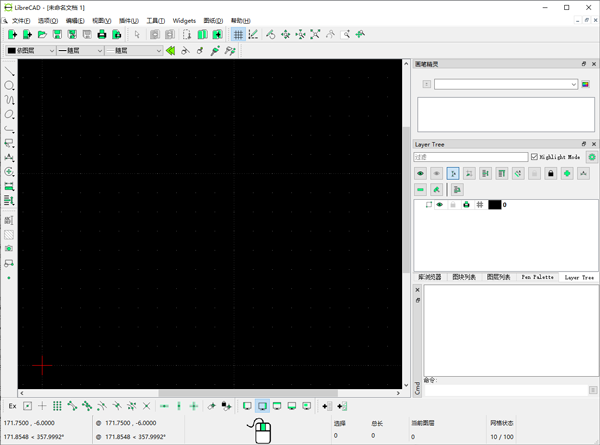Click the Layer Tree settings gear button
The image size is (600, 445).
pyautogui.click(x=592, y=157)
